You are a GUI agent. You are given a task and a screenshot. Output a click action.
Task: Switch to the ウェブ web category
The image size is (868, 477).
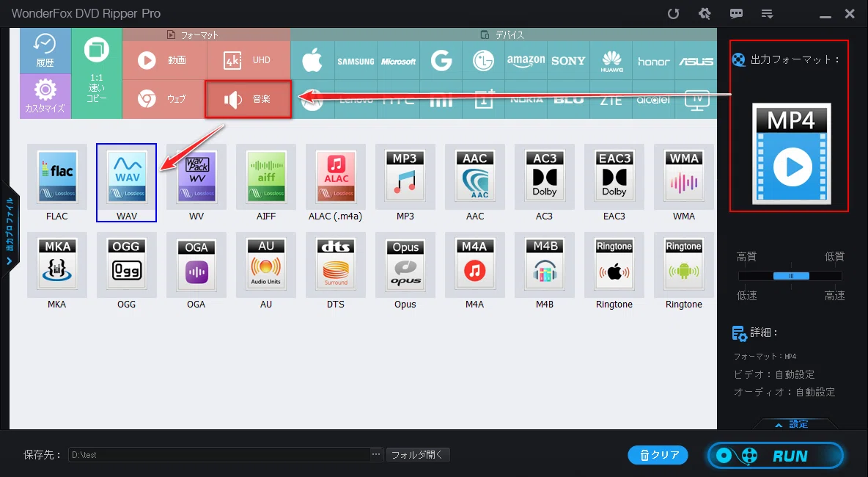[164, 99]
